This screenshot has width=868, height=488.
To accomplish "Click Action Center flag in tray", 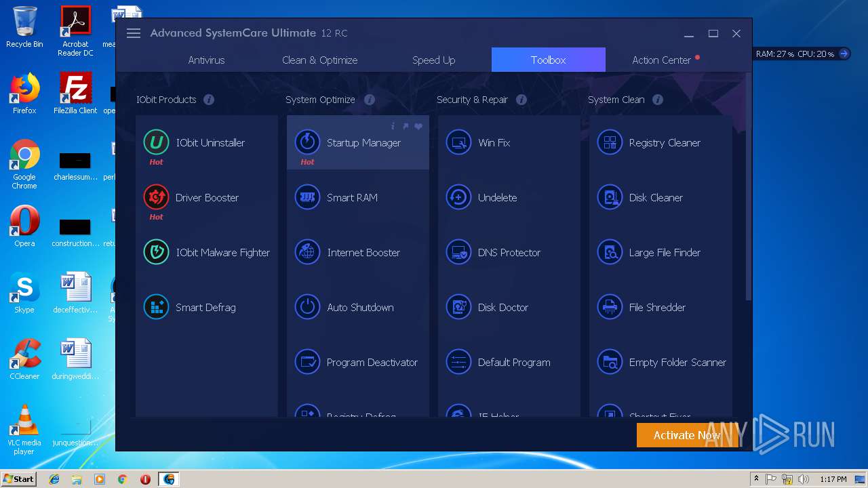I will pyautogui.click(x=772, y=479).
